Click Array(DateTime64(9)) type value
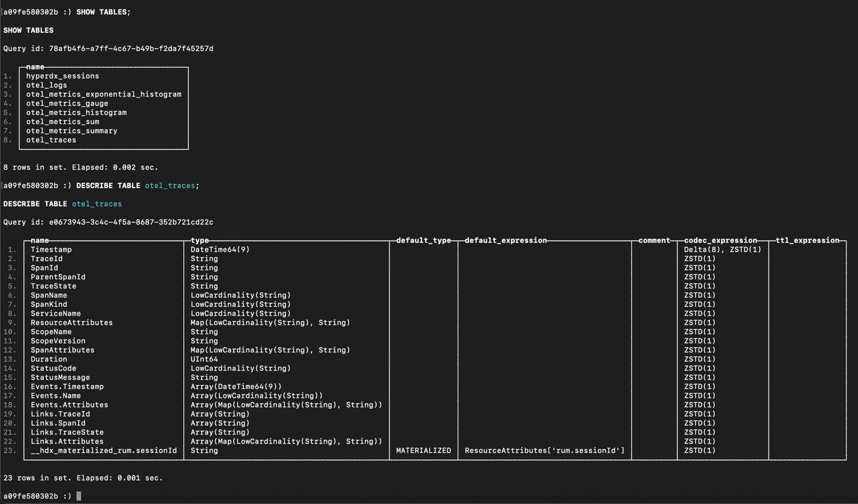Screen dimensions: 858x504 click(x=236, y=387)
